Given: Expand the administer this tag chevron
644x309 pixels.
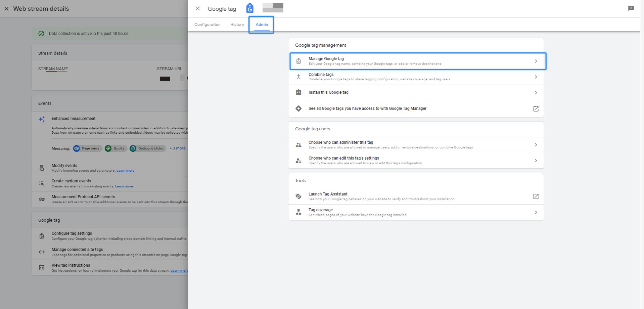Looking at the screenshot, I should tap(536, 145).
